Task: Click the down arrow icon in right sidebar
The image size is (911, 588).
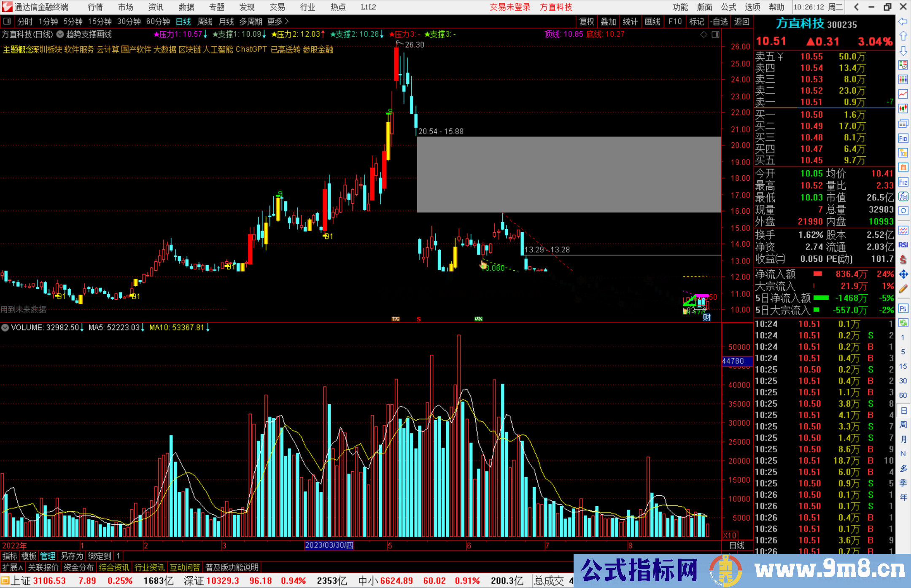Action: [x=903, y=51]
